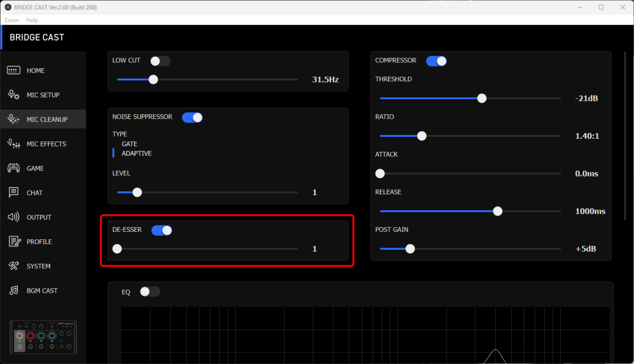Open the CHAT bubble icon

[14, 193]
